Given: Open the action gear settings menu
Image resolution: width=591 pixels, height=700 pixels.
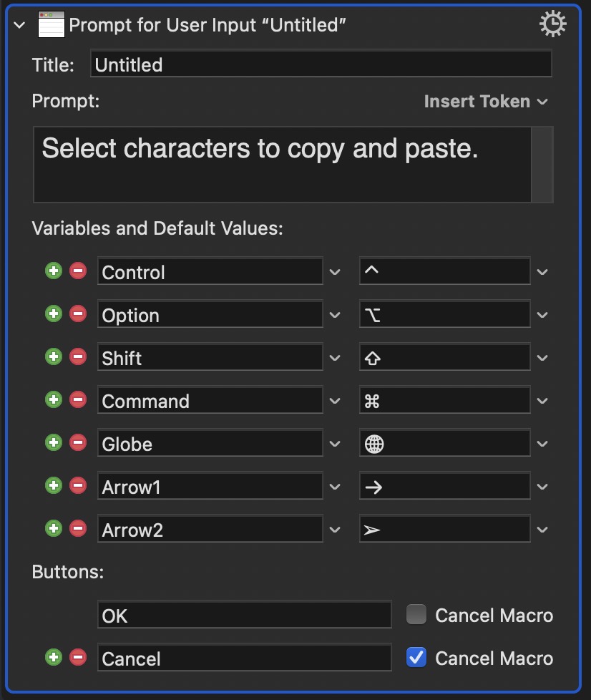Looking at the screenshot, I should pyautogui.click(x=552, y=25).
